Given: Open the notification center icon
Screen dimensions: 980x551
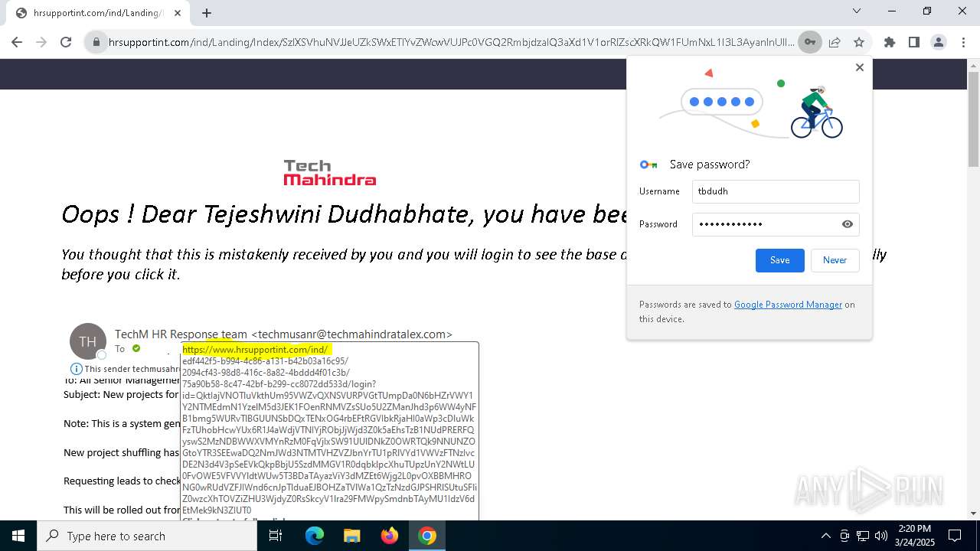Looking at the screenshot, I should coord(955,536).
